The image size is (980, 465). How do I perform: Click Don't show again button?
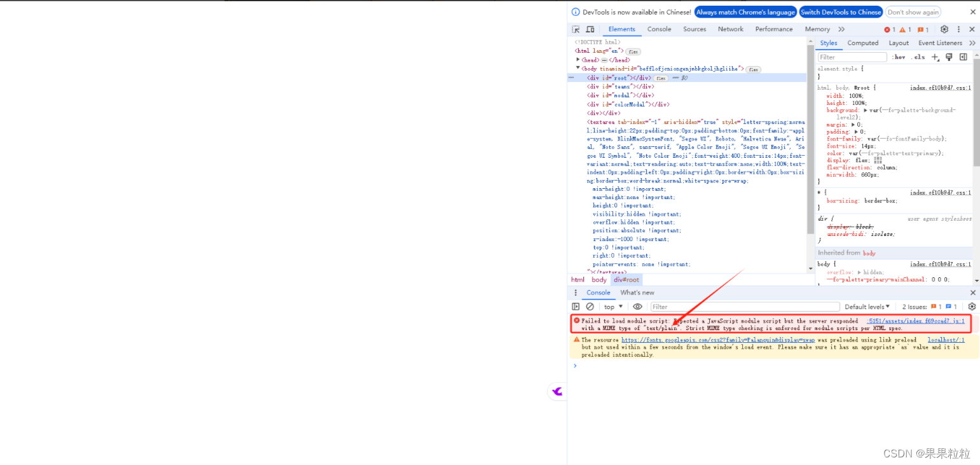click(913, 12)
